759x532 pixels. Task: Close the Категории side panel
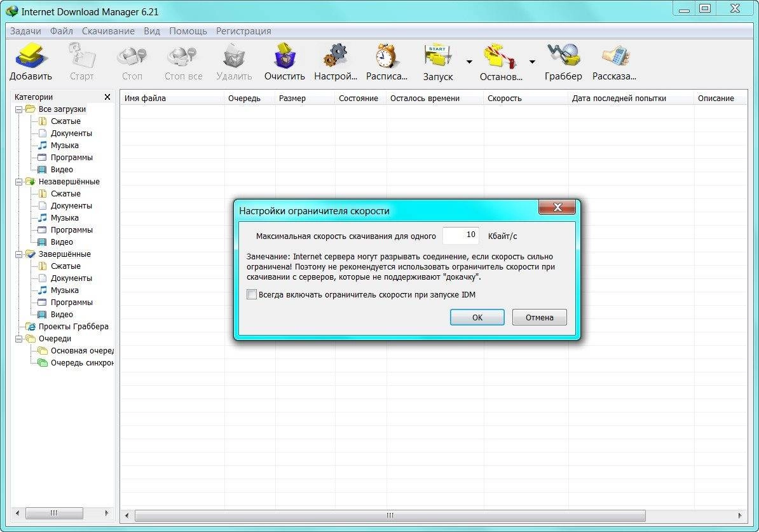coord(107,97)
